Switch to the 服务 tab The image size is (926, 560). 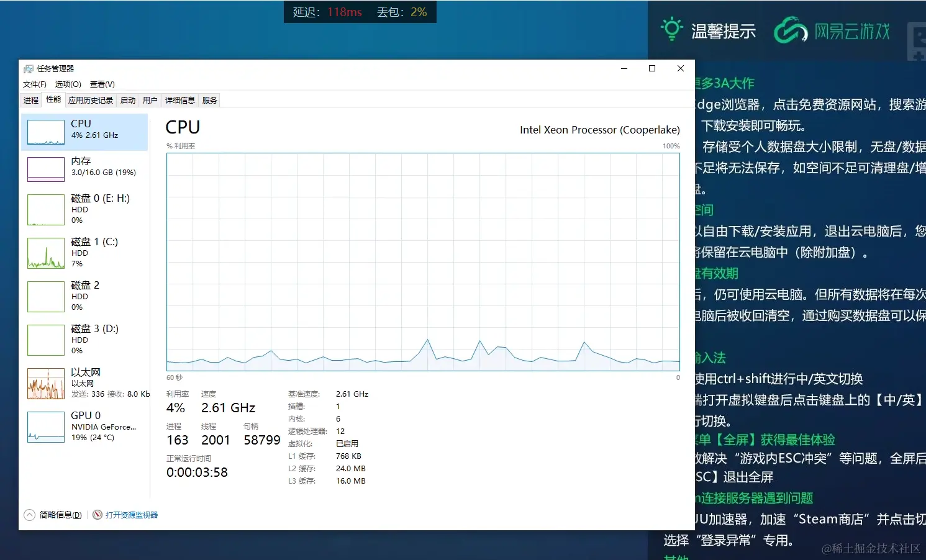[x=210, y=101]
